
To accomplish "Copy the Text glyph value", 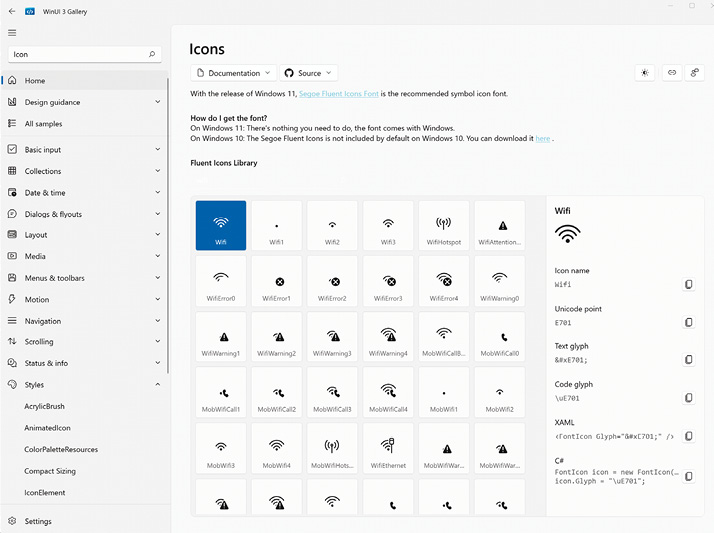I will tap(688, 360).
